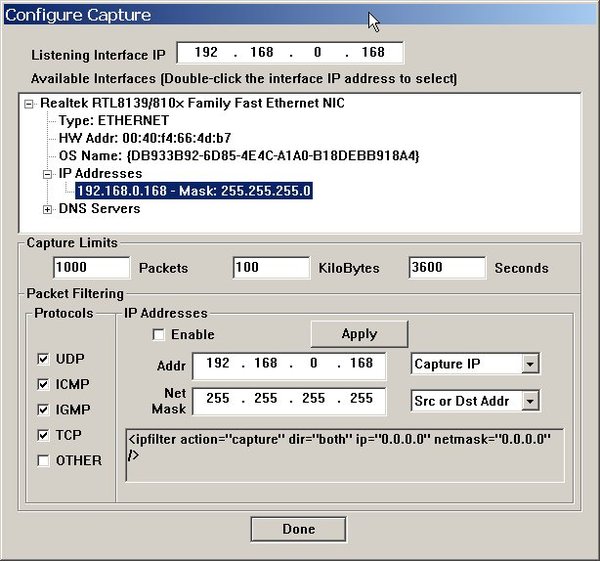The width and height of the screenshot is (600, 561).
Task: Expand the DNS Servers tree node
Action: click(48, 209)
